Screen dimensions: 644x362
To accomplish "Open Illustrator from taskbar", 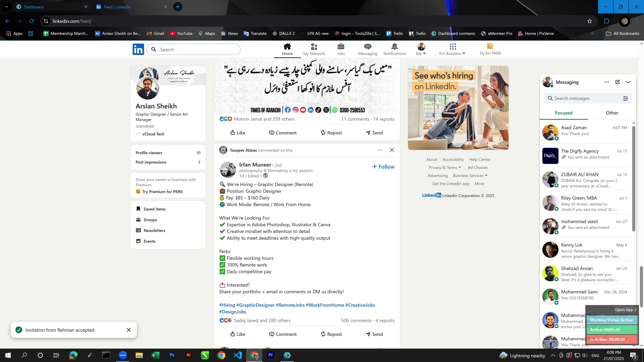I will [x=188, y=355].
